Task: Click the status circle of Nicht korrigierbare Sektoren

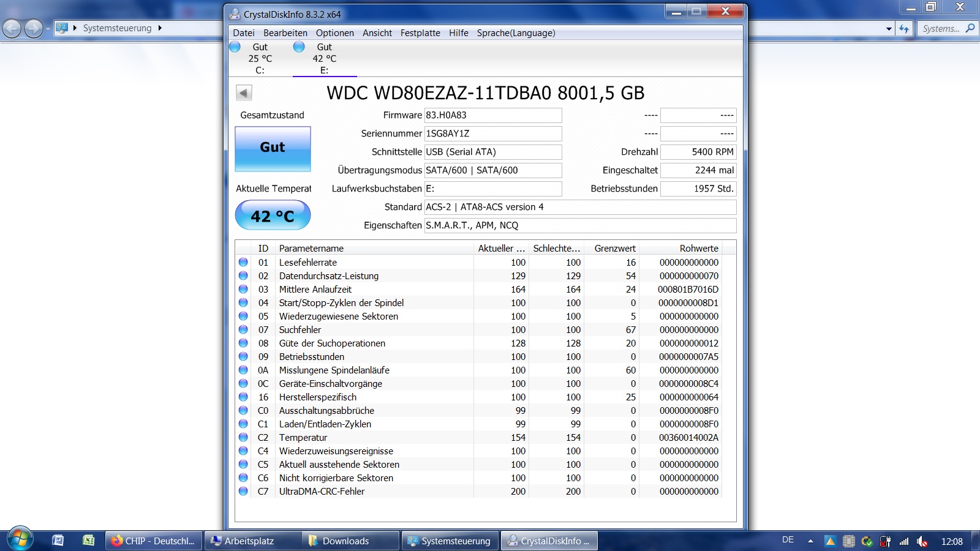Action: [x=243, y=478]
